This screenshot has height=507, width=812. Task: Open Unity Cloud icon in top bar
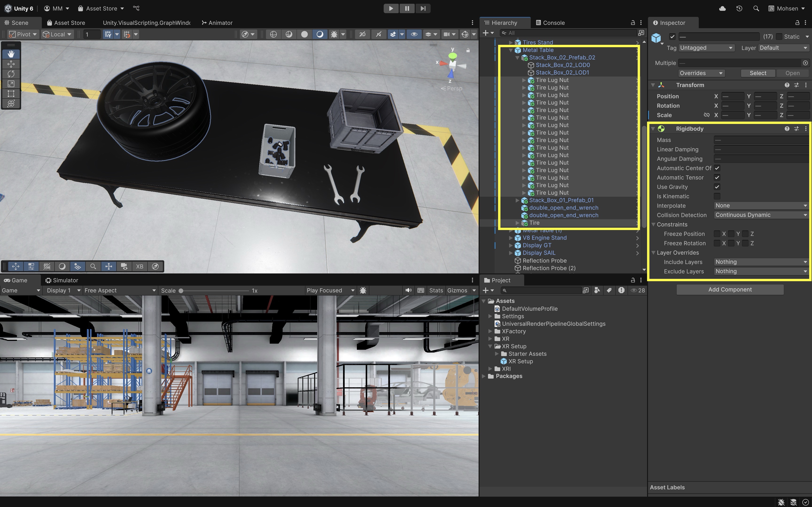[x=722, y=8]
